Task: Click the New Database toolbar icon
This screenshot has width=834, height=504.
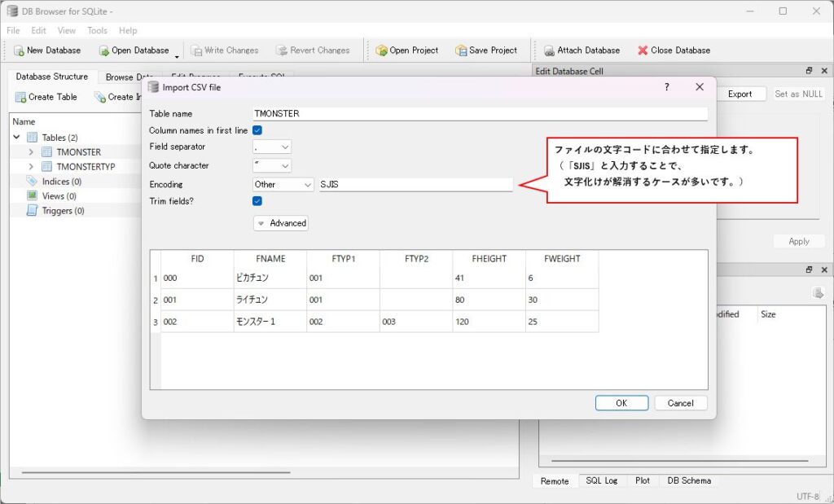Action: point(19,50)
